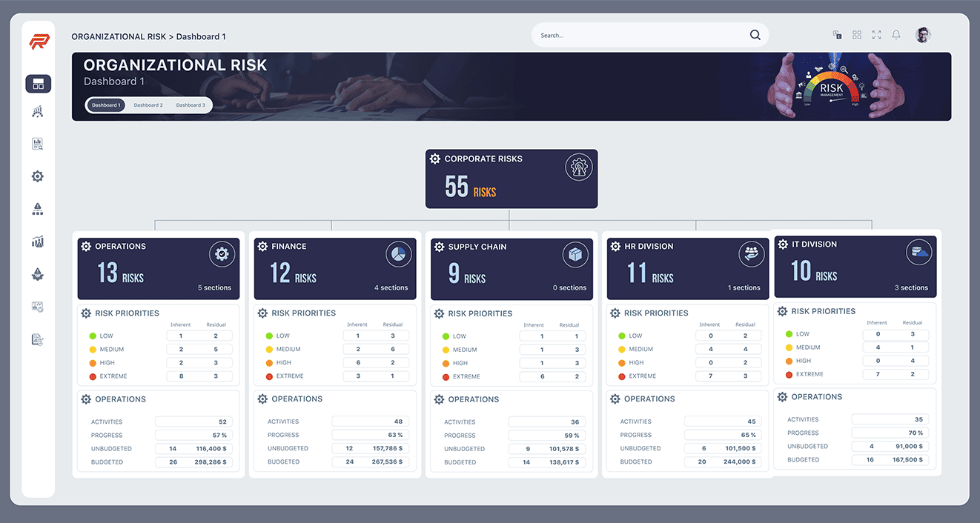Click the IT Division progress value field
This screenshot has width=980, height=523.
(x=890, y=433)
